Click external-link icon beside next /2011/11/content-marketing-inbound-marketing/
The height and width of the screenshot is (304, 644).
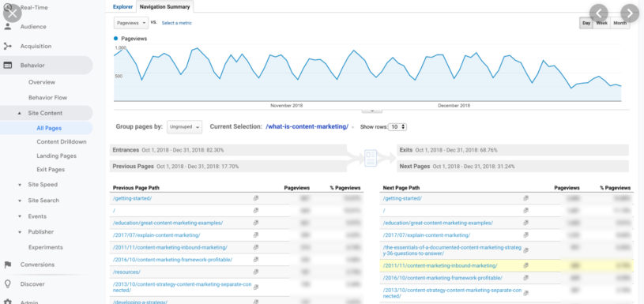[525, 266]
